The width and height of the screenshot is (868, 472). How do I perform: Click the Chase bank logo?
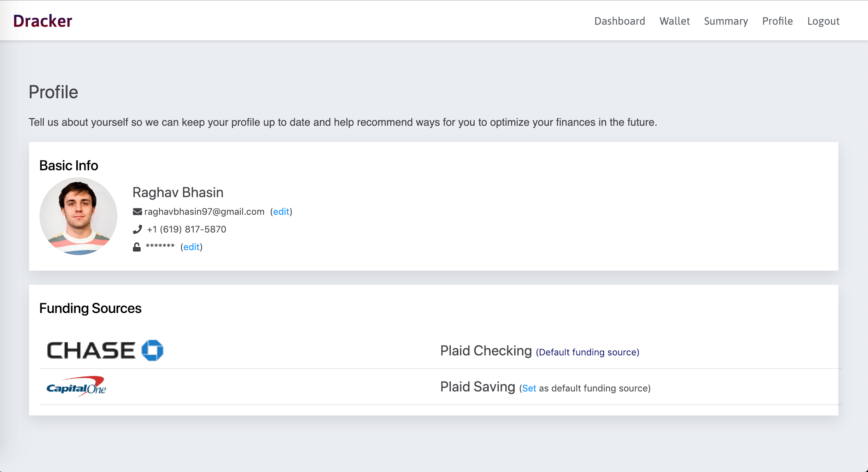105,350
